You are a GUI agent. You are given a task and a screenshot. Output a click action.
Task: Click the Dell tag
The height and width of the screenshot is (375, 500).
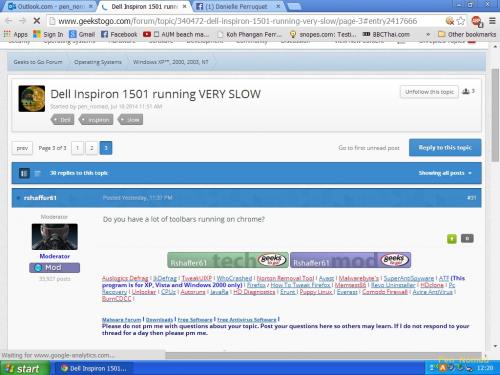63,120
